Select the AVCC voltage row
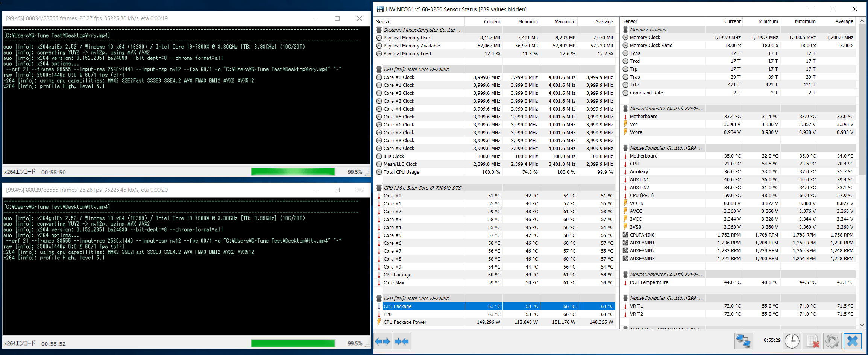Image resolution: width=868 pixels, height=355 pixels. click(738, 211)
